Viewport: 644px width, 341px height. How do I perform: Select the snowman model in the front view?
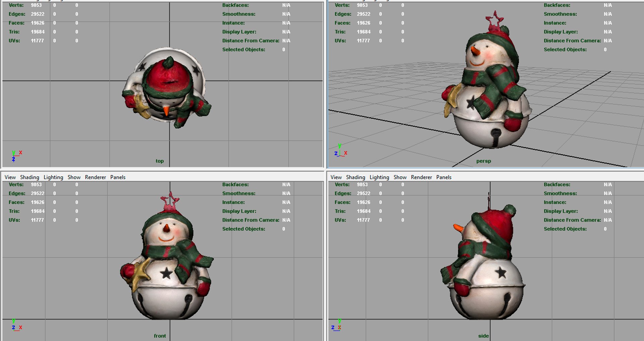click(x=167, y=255)
